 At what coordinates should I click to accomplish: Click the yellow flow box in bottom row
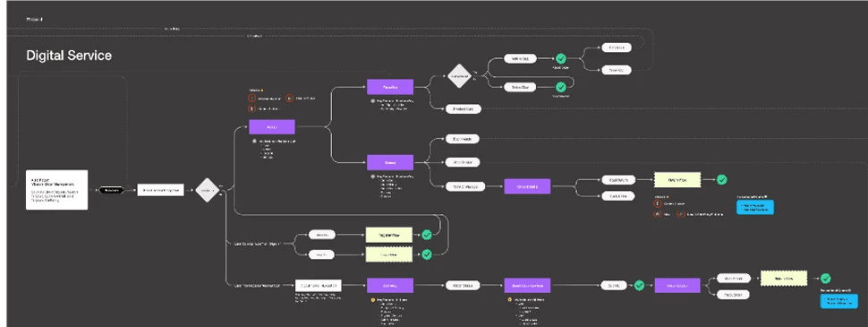pos(784,279)
